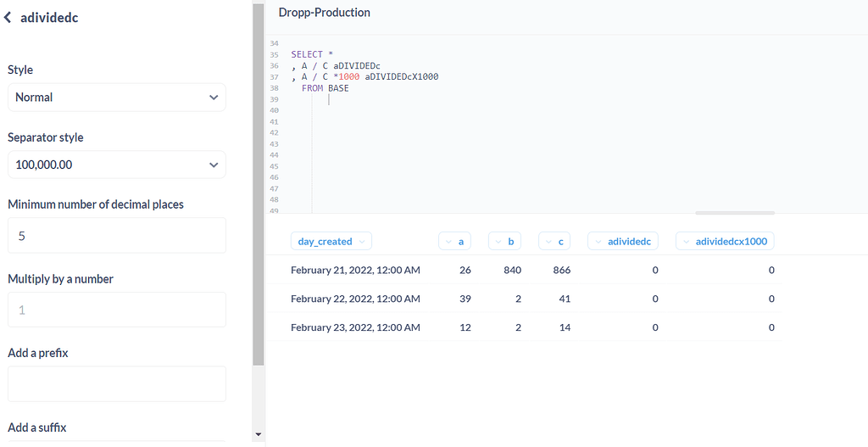Click the Dropp-Production database name
The height and width of the screenshot is (447, 868).
[325, 12]
